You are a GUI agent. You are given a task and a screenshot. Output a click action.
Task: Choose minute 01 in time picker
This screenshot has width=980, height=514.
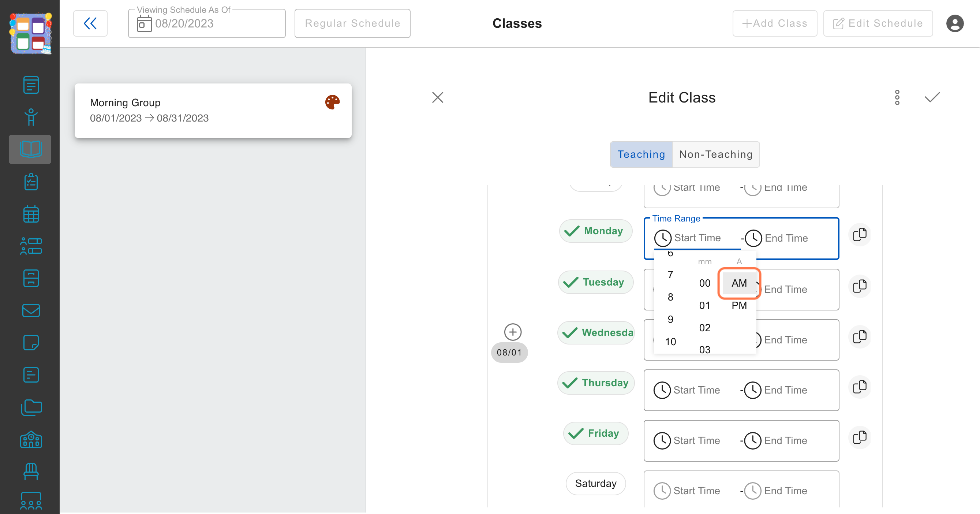(x=704, y=306)
